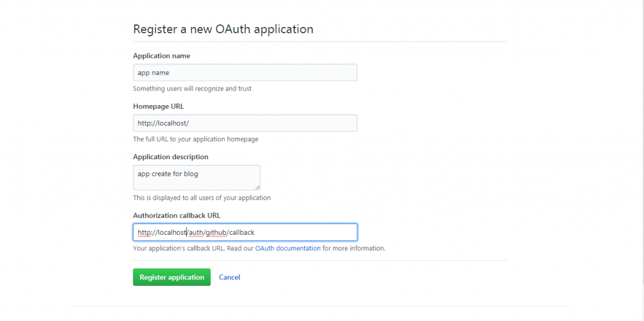Click the word "callback" inside the URL field
The height and width of the screenshot is (321, 644).
pyautogui.click(x=241, y=233)
